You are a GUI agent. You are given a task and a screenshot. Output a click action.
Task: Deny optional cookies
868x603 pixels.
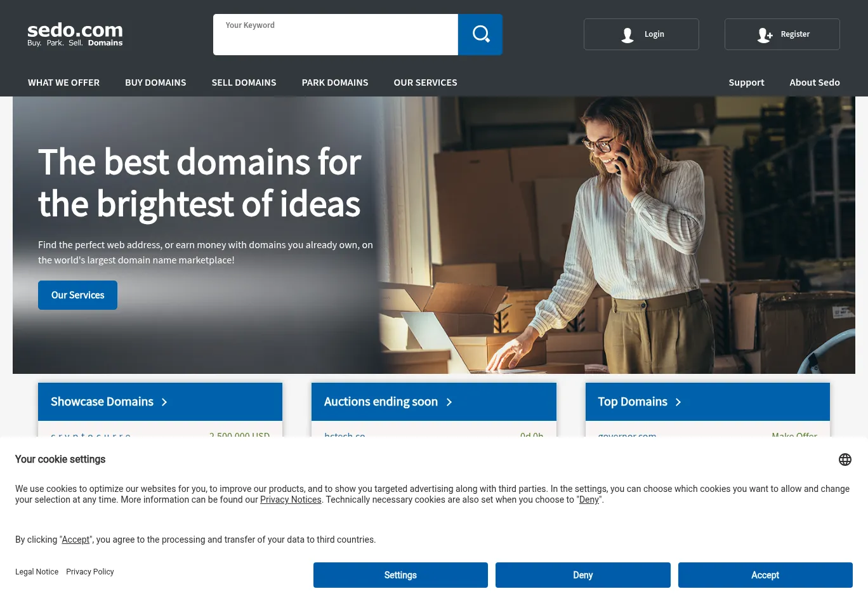pos(582,575)
